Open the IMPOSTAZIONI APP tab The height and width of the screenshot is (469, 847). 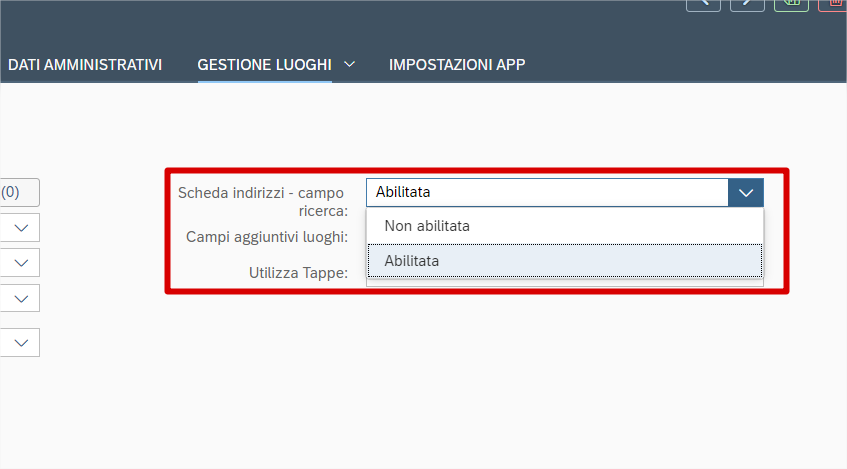(x=457, y=64)
